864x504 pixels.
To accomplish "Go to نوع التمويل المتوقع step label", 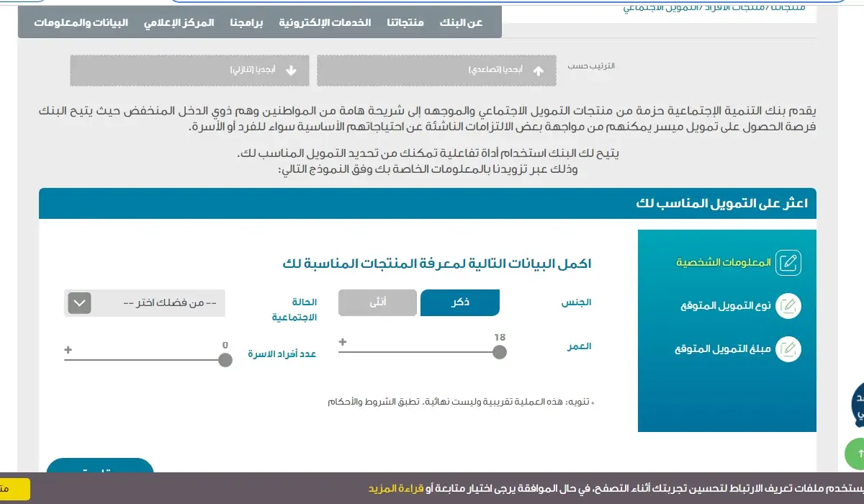I will 726,305.
